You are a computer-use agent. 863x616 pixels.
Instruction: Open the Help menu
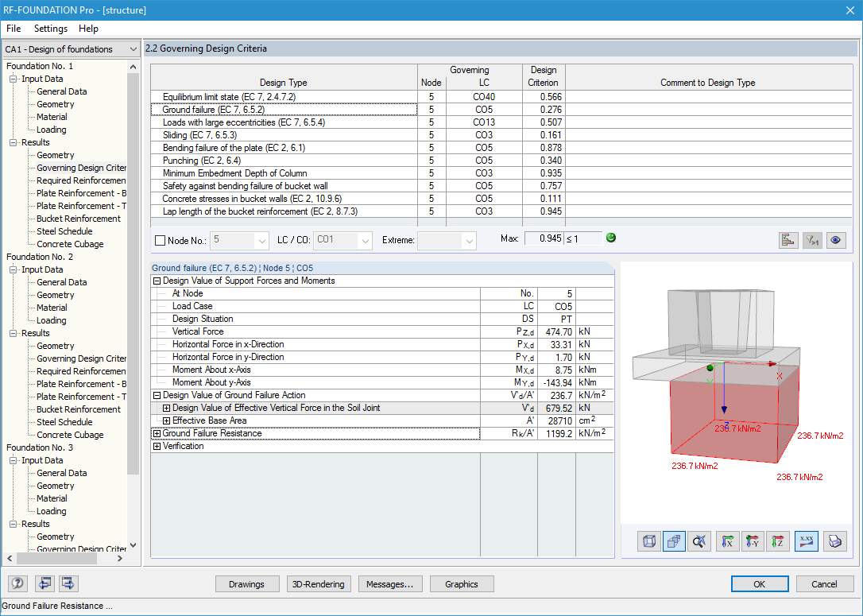88,29
